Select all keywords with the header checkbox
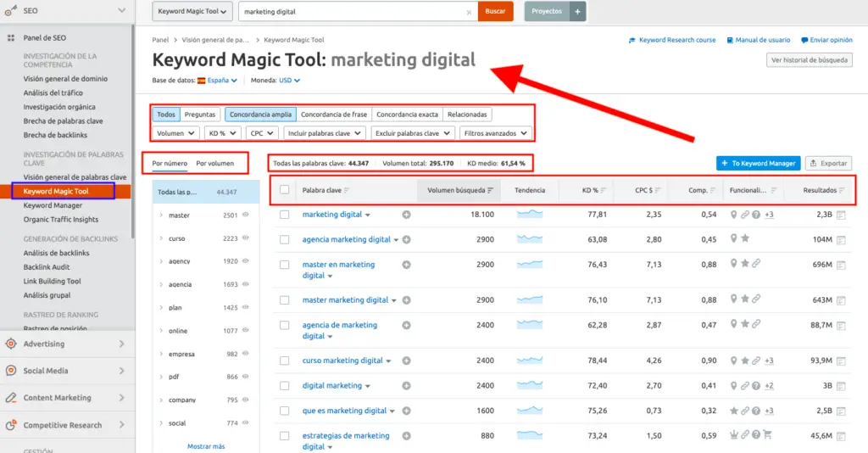The image size is (868, 453). point(285,190)
